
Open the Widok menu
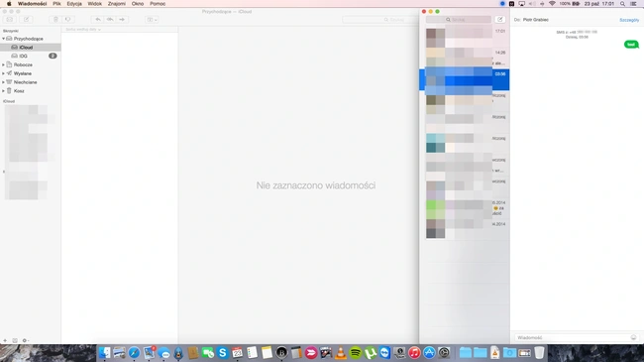pos(95,4)
